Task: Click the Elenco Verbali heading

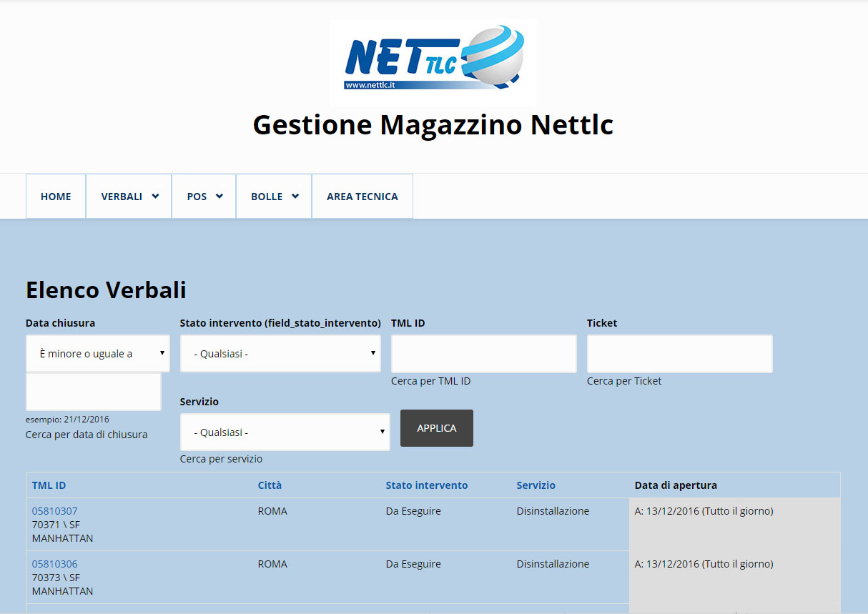Action: tap(106, 289)
